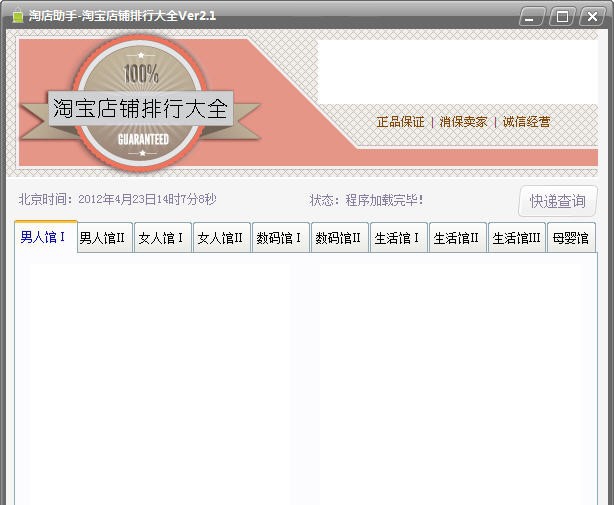Click the 消保卖家 label in banner
This screenshot has width=614, height=505.
(x=463, y=122)
